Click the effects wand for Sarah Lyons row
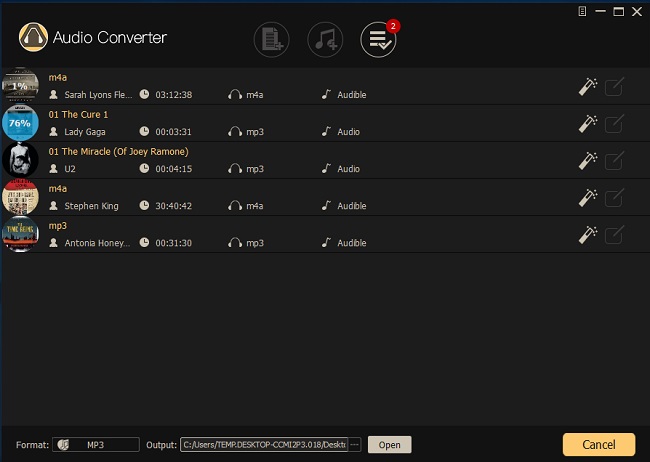Image resolution: width=650 pixels, height=462 pixels. coord(588,87)
